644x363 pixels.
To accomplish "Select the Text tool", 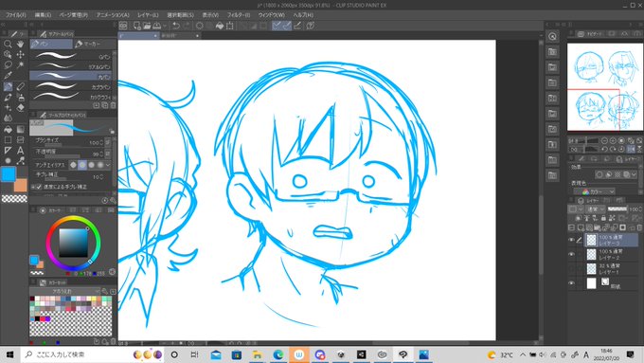I will click(x=20, y=151).
